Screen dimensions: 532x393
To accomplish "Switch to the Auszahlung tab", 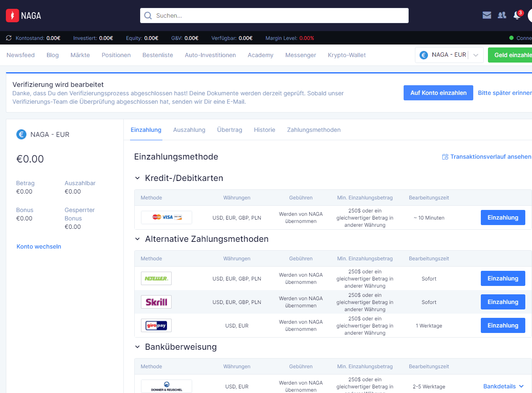I will tap(189, 130).
